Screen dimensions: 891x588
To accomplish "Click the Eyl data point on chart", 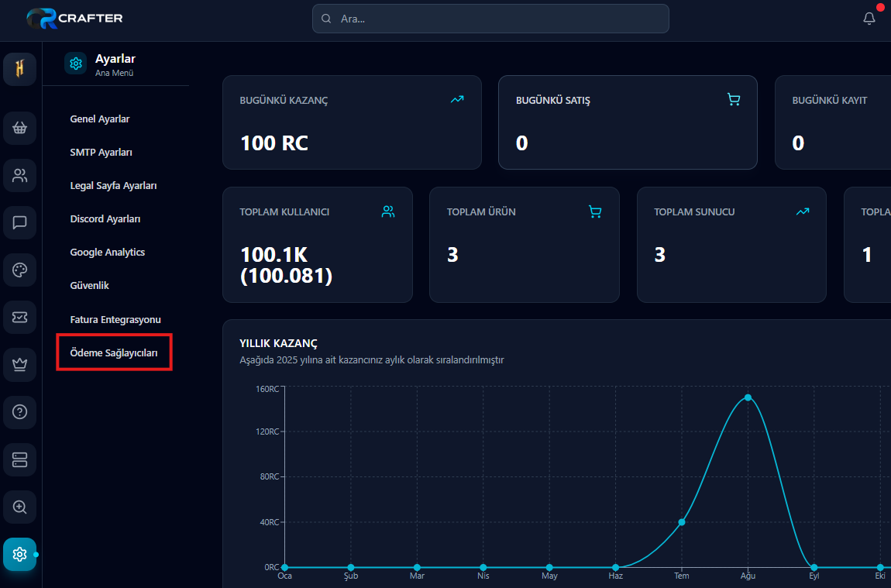I will [814, 567].
